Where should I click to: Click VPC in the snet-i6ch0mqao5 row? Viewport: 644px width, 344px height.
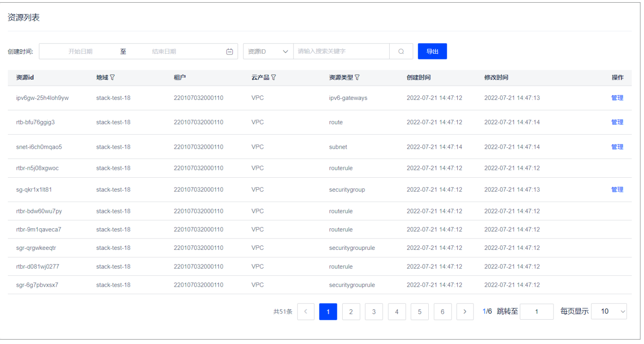pos(257,147)
